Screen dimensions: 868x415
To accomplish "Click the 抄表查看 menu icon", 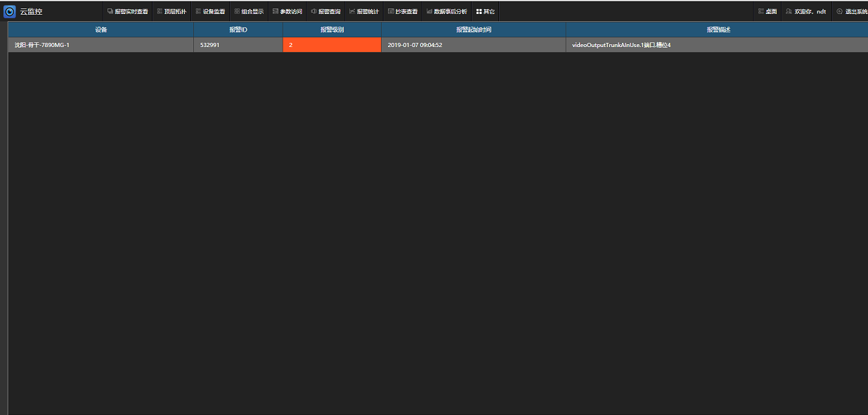I will 391,11.
